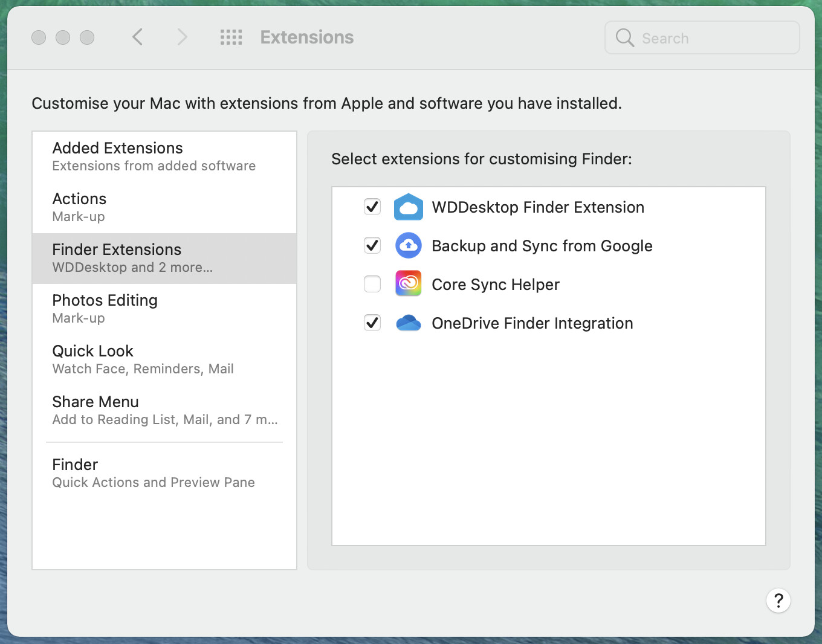Open the Share Menu extensions list
Image resolution: width=822 pixels, height=644 pixels.
[x=164, y=410]
